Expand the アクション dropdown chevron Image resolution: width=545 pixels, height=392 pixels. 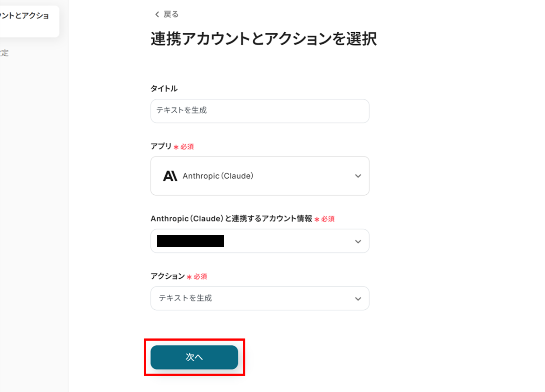(x=358, y=298)
